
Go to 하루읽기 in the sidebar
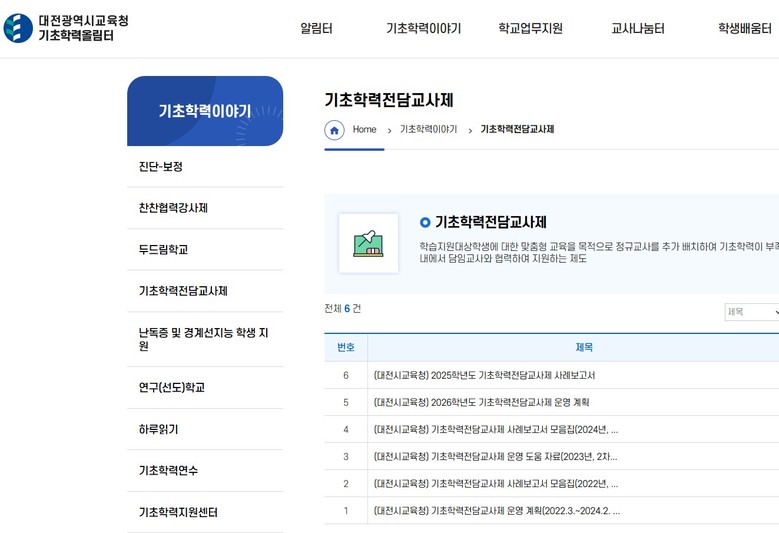(x=158, y=429)
